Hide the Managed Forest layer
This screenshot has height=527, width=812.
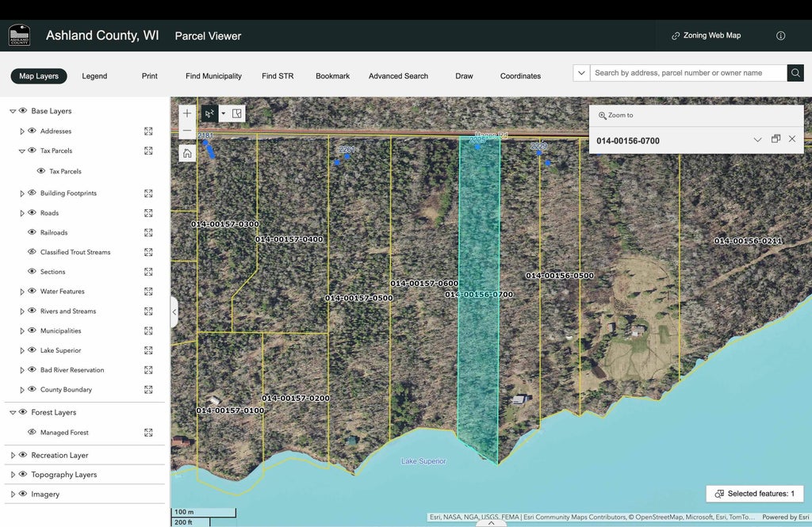[33, 433]
